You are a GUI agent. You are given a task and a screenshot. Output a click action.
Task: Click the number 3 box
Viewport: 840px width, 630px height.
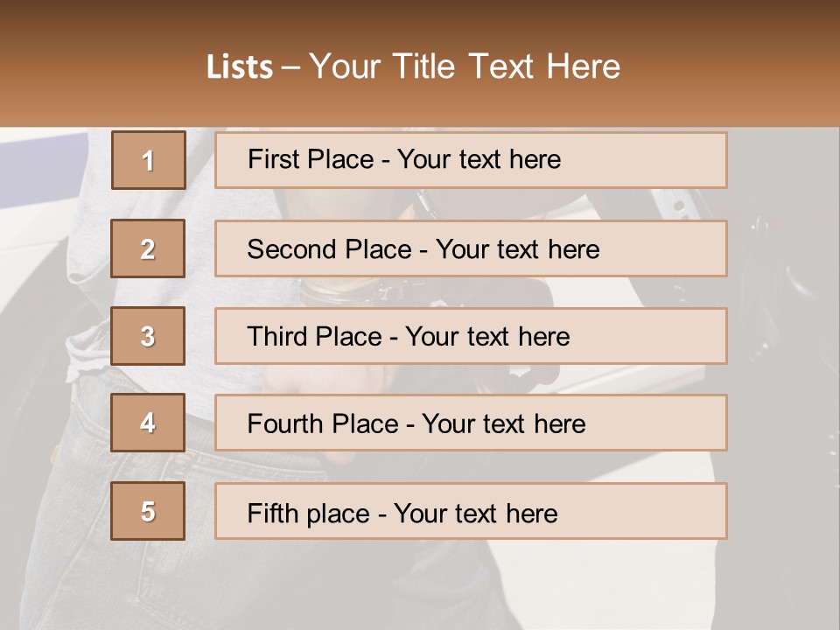[149, 336]
